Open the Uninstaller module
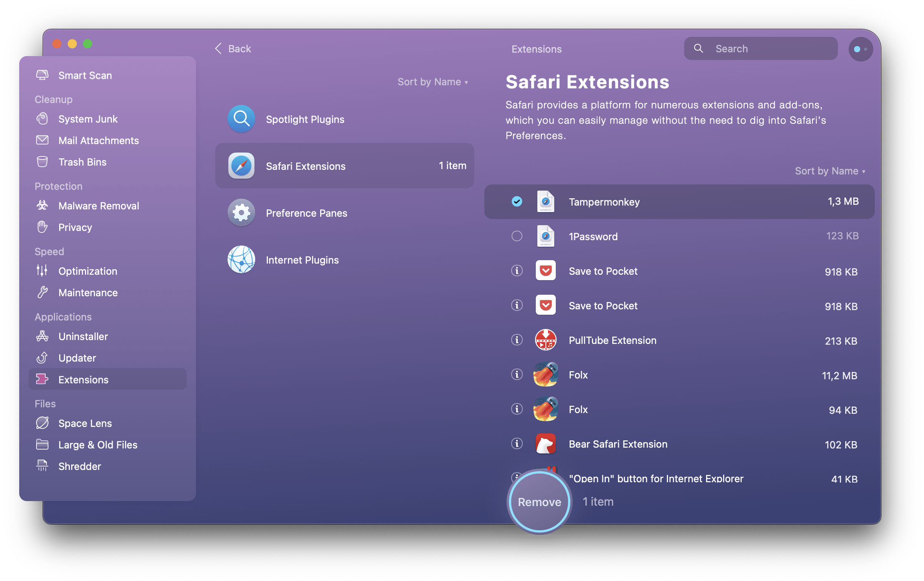The image size is (924, 581). coord(83,337)
